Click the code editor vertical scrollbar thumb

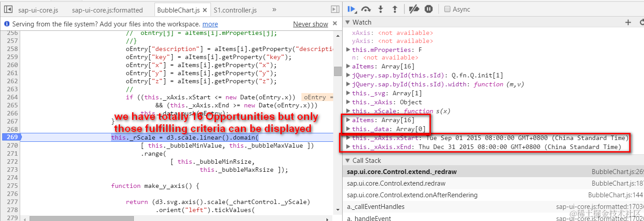338,72
